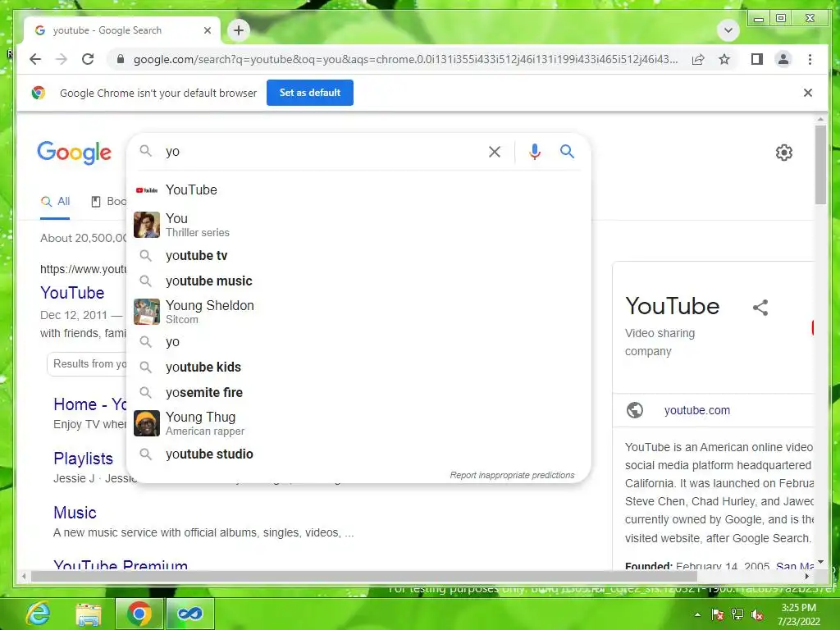Open File Explorer from the taskbar
This screenshot has width=840, height=630.
pos(89,614)
